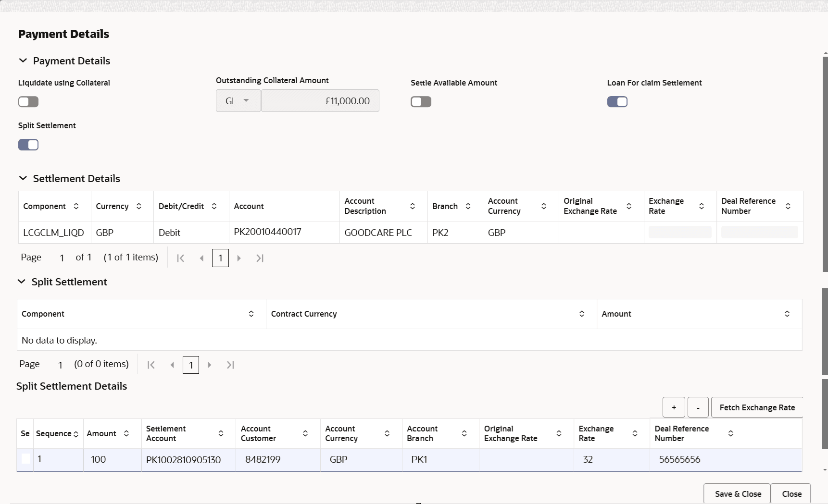The height and width of the screenshot is (504, 828).
Task: Click next page arrow under Settlement Details
Action: click(x=239, y=258)
